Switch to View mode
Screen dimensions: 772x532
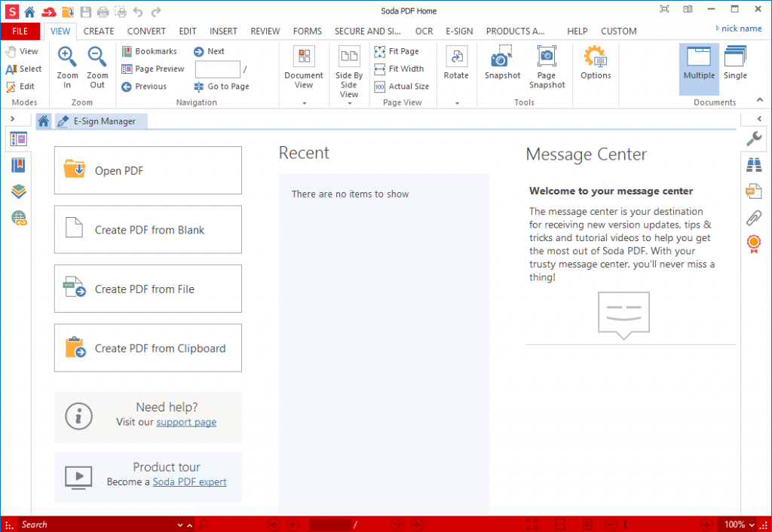point(22,51)
